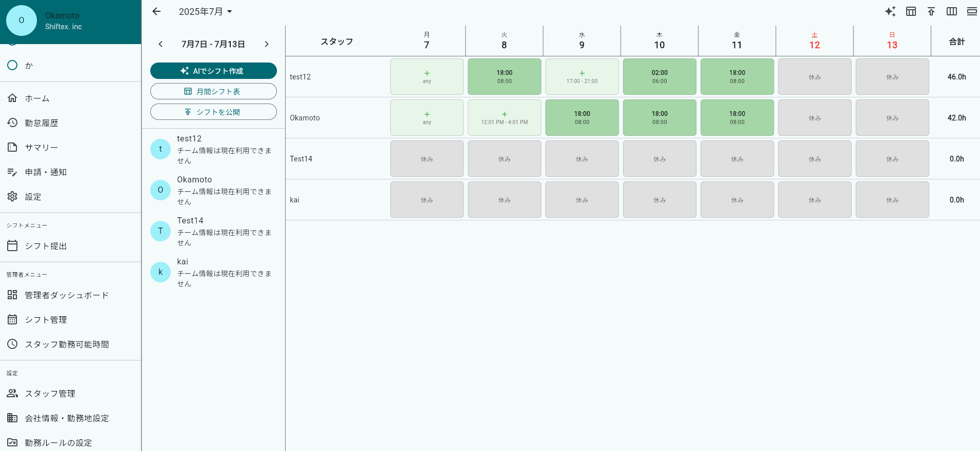Click the AI sparkle icon in top toolbar
The width and height of the screenshot is (980, 451).
pyautogui.click(x=890, y=11)
